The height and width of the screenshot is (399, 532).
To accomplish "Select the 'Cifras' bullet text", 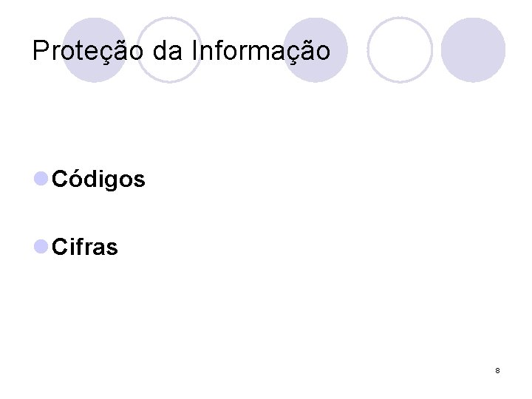I will point(85,248).
